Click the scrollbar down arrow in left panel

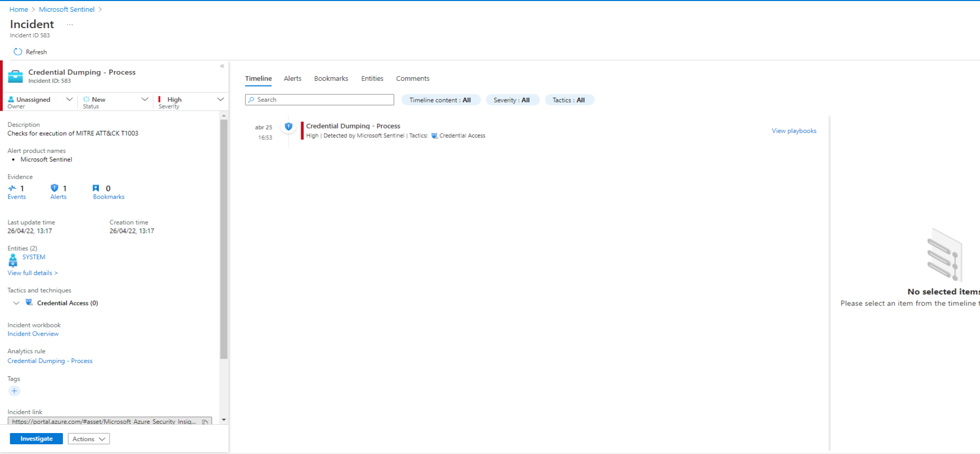coord(224,420)
